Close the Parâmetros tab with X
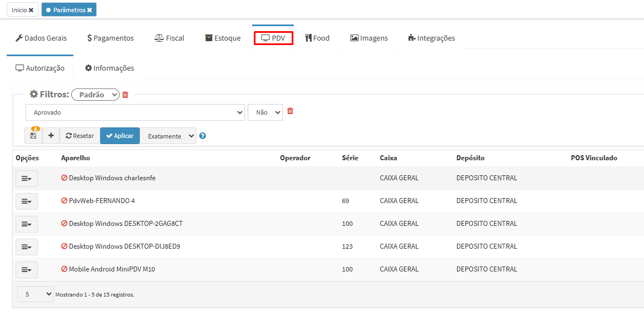This screenshot has width=644, height=316. (90, 10)
